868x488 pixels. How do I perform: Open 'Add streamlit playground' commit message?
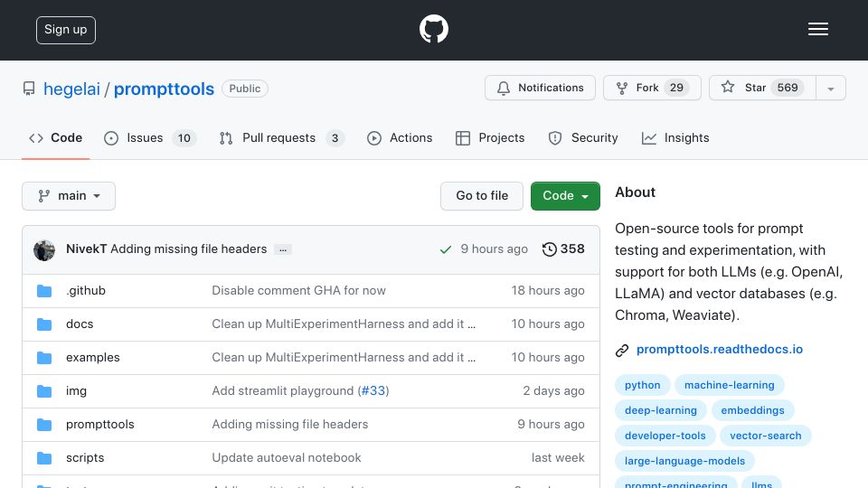click(283, 390)
